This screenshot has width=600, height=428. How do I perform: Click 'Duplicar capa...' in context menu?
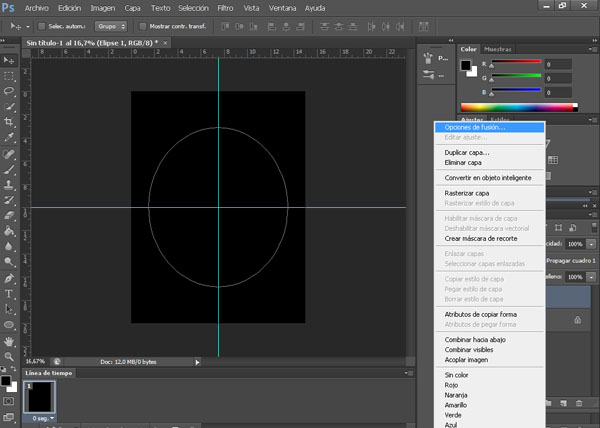(467, 152)
